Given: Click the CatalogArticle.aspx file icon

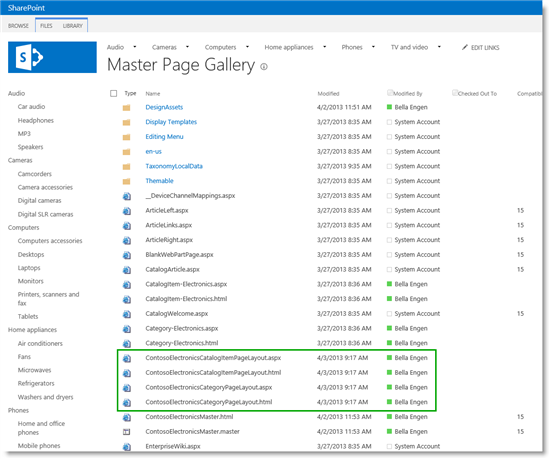Looking at the screenshot, I should [x=127, y=270].
